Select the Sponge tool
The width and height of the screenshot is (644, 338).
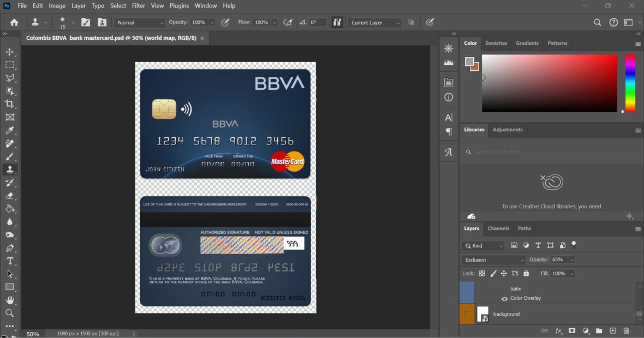point(9,235)
